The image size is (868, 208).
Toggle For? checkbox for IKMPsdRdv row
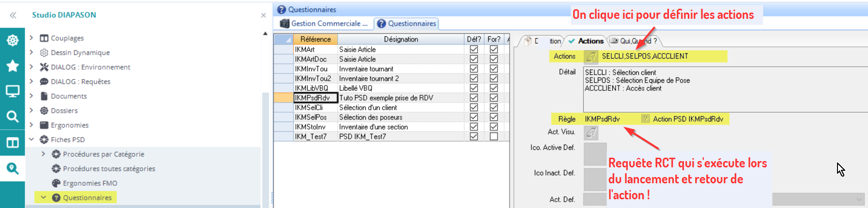pos(494,98)
